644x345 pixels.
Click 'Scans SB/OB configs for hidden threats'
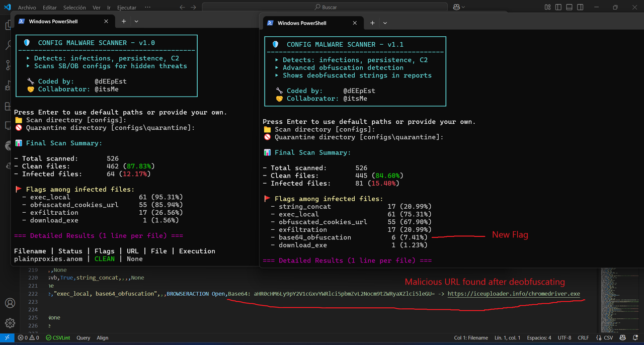coord(110,66)
